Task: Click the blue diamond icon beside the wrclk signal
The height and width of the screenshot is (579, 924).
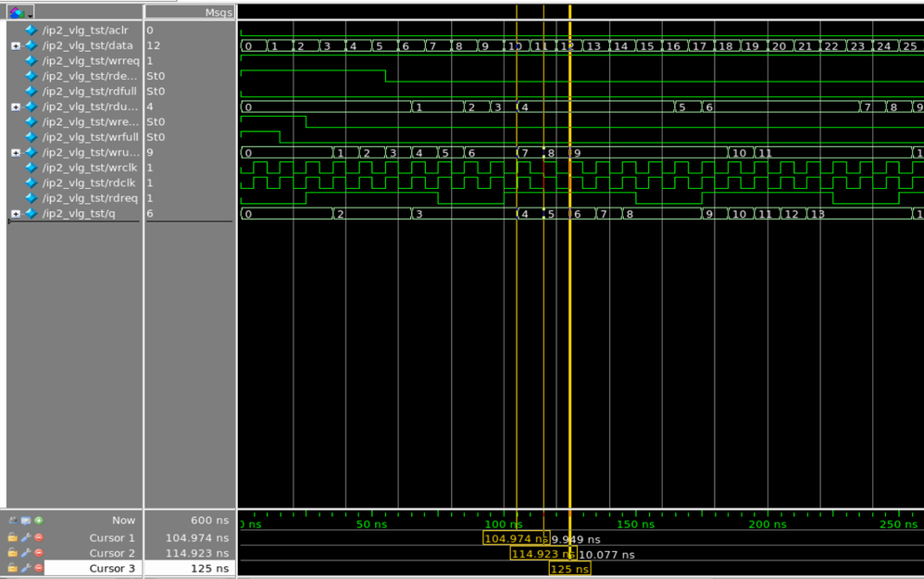Action: [31, 168]
